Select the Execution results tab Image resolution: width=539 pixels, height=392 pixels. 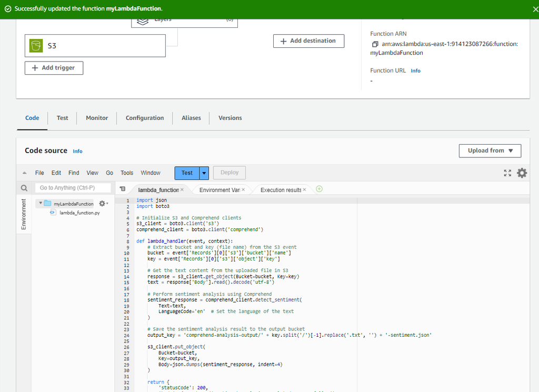click(x=281, y=188)
